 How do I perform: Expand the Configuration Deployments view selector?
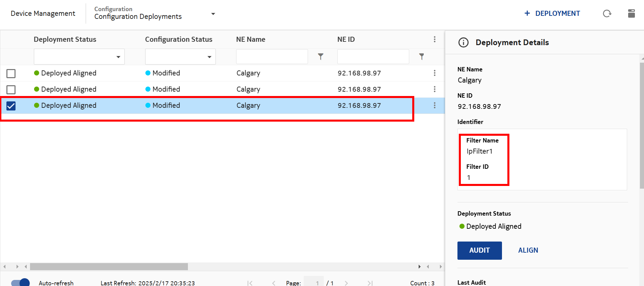pos(213,14)
